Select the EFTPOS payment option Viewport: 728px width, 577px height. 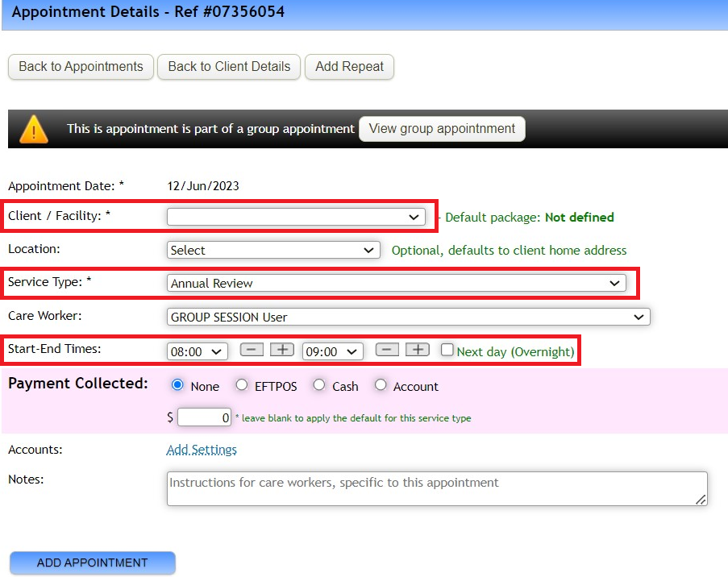242,385
